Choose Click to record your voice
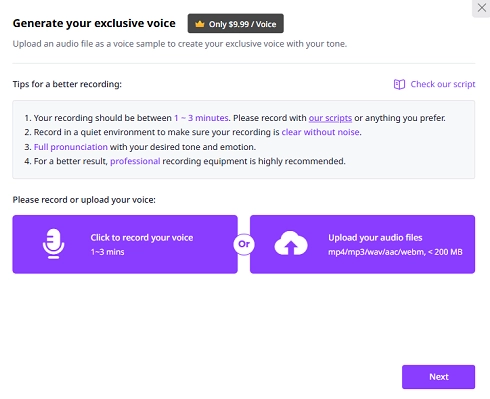The image size is (490, 399). click(125, 244)
